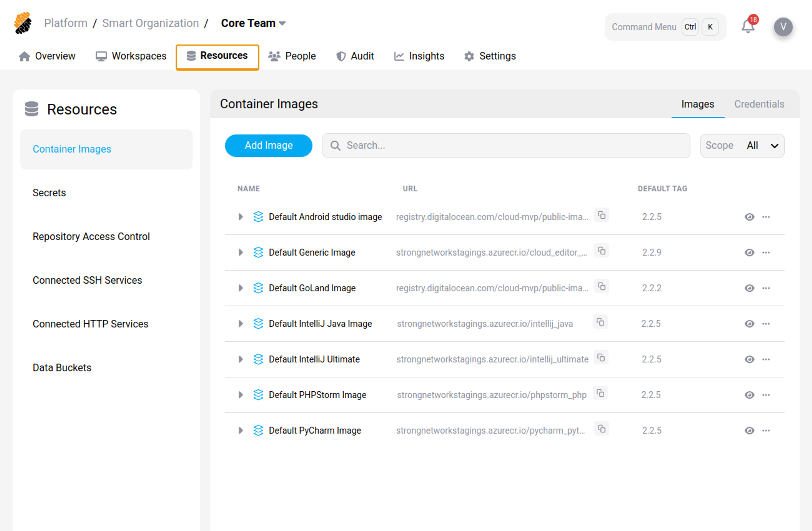Open the Insights tab
Screen dimensions: 812x531
point(419,56)
